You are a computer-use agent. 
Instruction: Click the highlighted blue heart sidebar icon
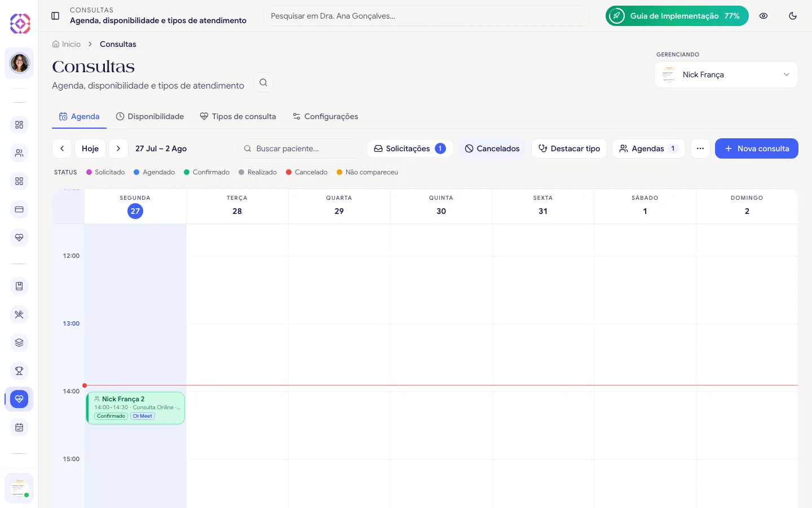19,399
